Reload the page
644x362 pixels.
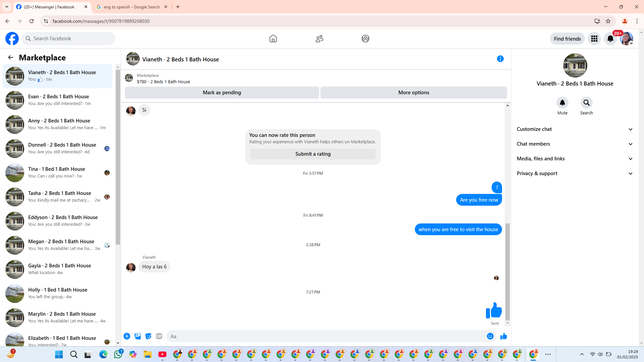[x=32, y=21]
